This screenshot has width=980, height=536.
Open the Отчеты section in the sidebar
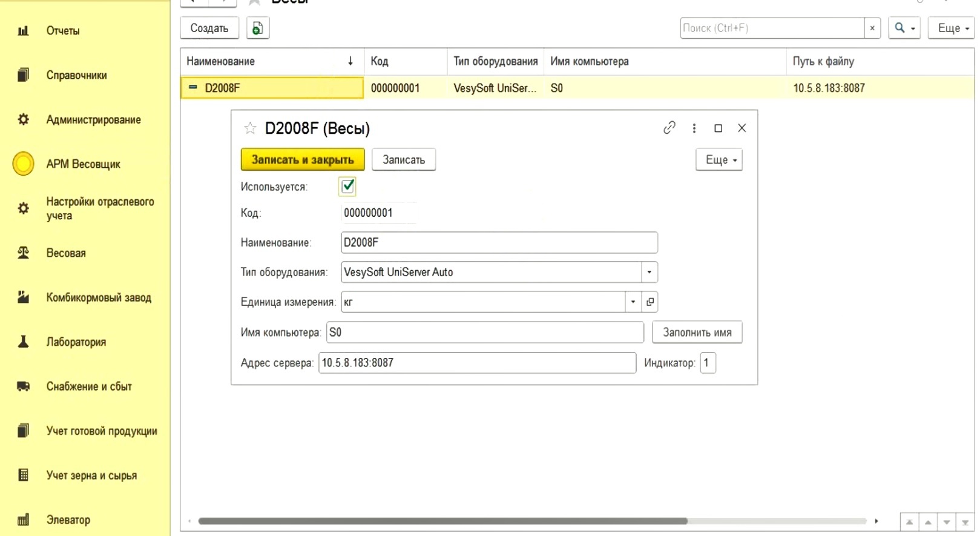pyautogui.click(x=63, y=31)
